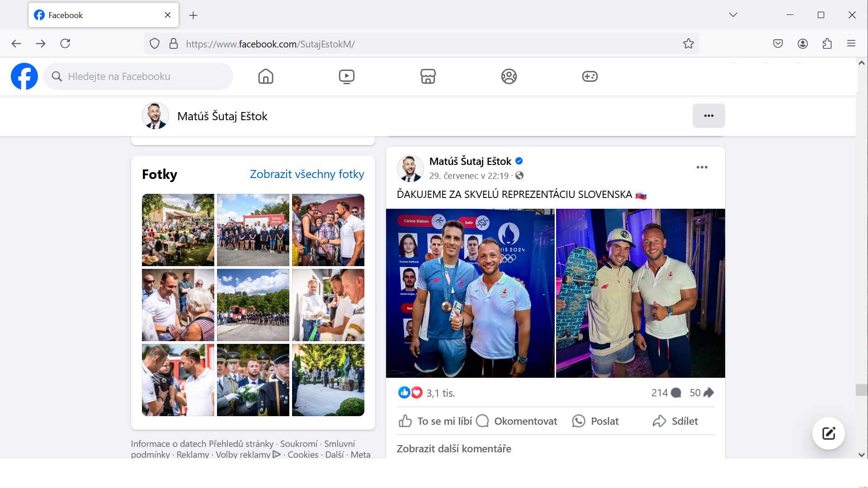The height and width of the screenshot is (488, 868).
Task: Click the Facebook logo
Action: point(24,76)
